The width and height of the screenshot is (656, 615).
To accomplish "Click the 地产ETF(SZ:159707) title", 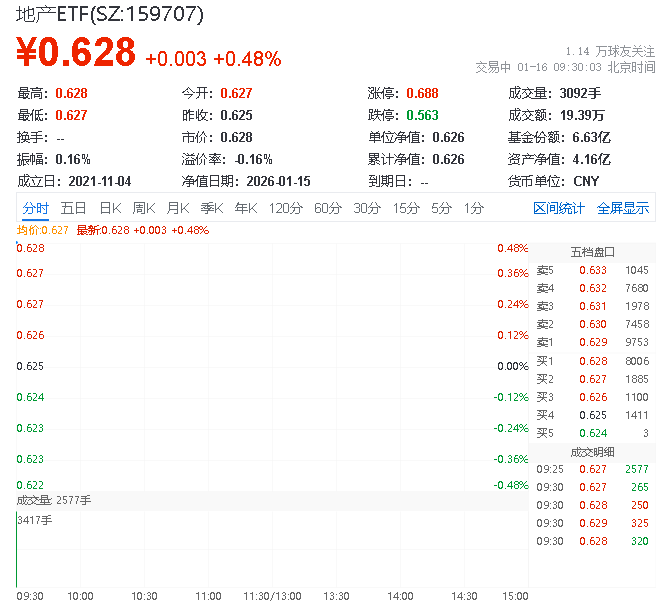I will coord(112,14).
